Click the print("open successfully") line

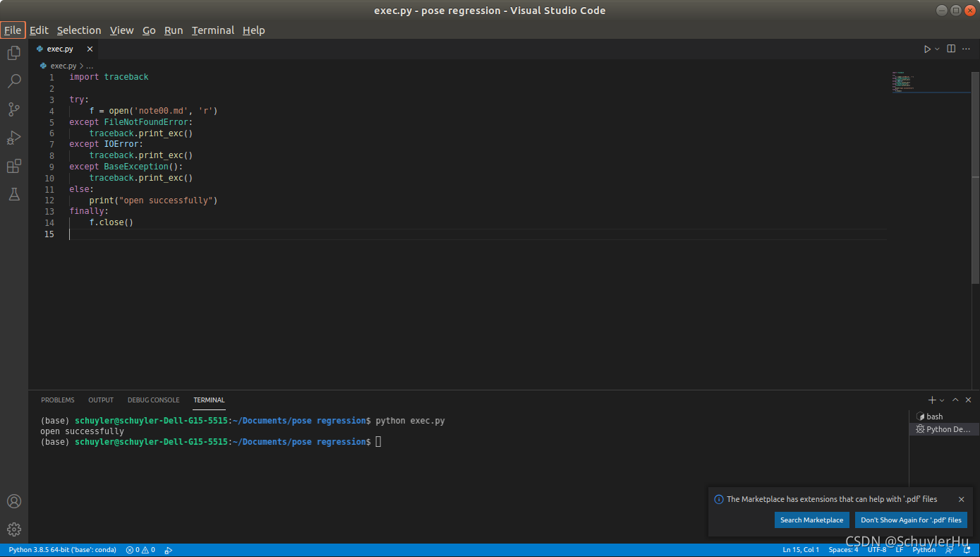(x=153, y=200)
